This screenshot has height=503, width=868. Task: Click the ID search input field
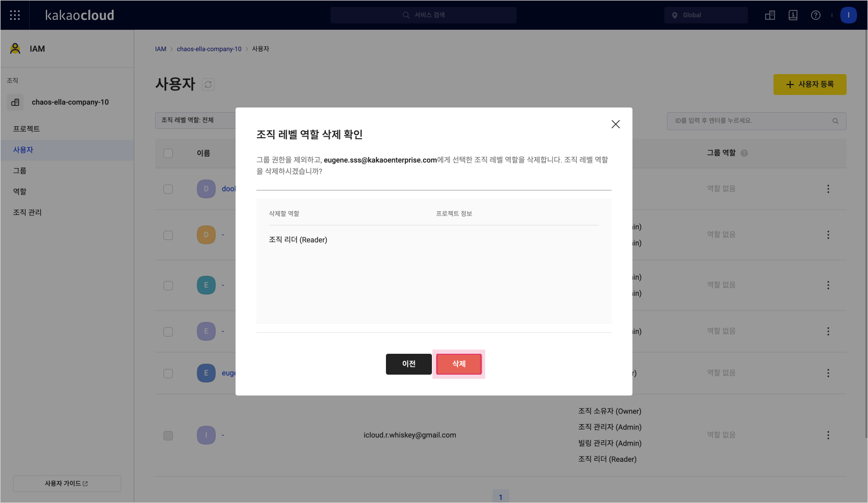coord(756,121)
